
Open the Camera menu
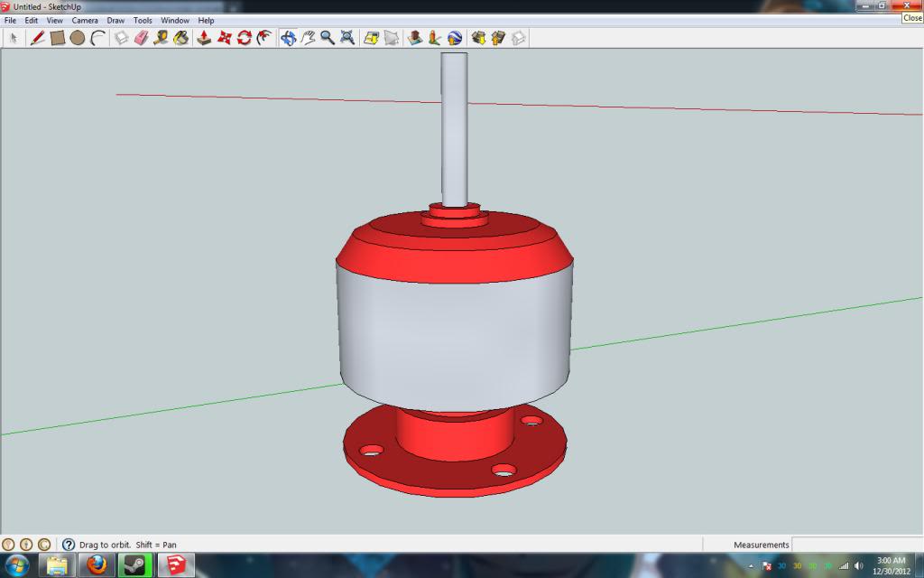click(84, 19)
